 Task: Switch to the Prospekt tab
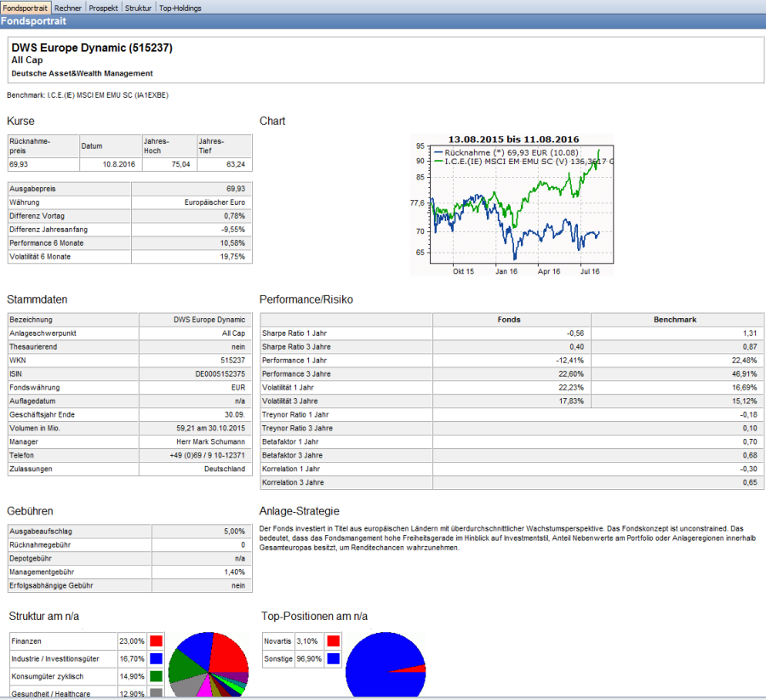(x=104, y=7)
